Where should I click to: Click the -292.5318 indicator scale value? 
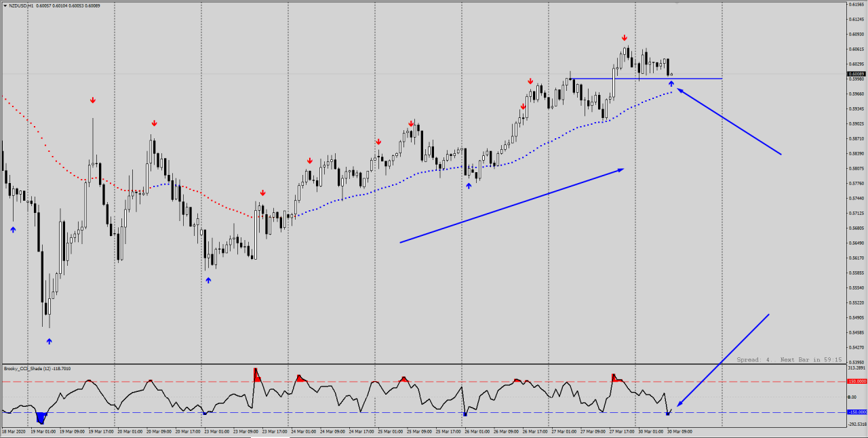[x=856, y=424]
